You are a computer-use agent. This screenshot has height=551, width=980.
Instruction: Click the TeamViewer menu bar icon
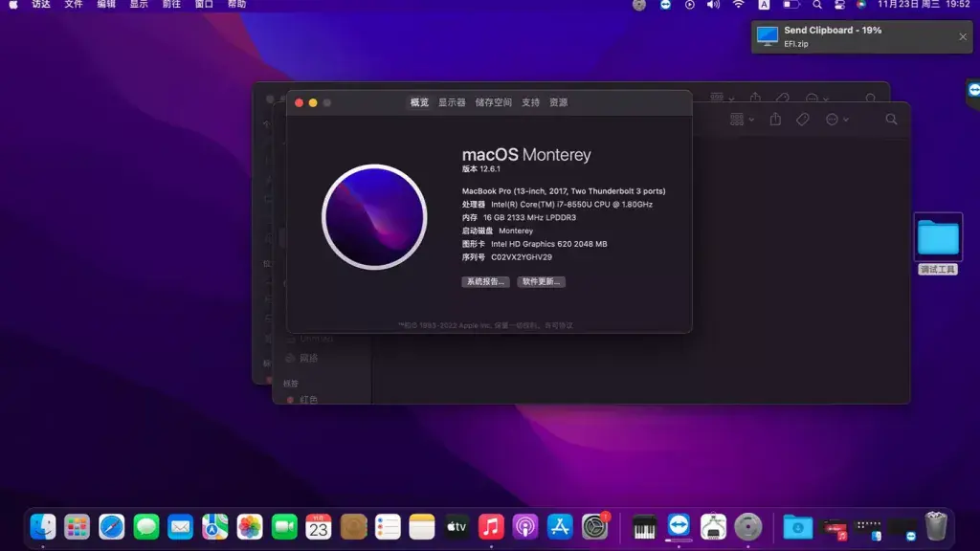point(665,5)
